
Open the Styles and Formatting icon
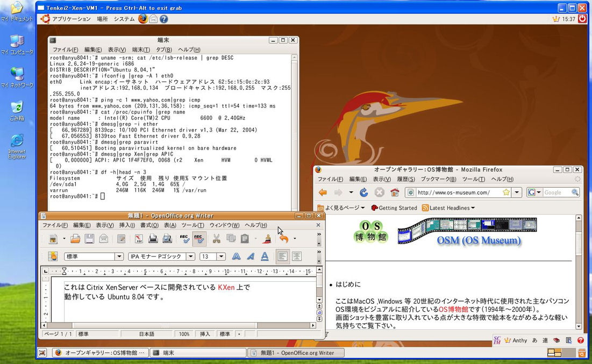(x=53, y=256)
